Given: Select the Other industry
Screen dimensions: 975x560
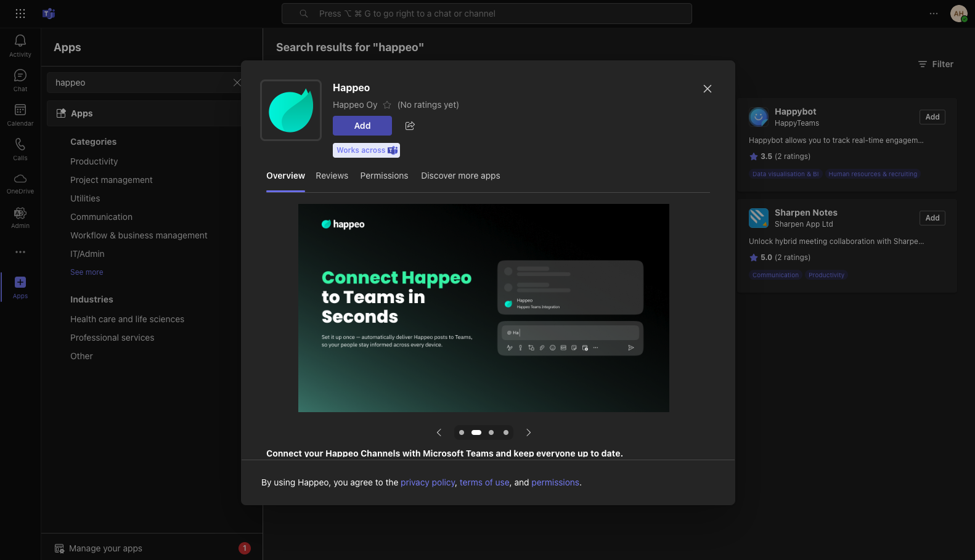Looking at the screenshot, I should (x=81, y=356).
